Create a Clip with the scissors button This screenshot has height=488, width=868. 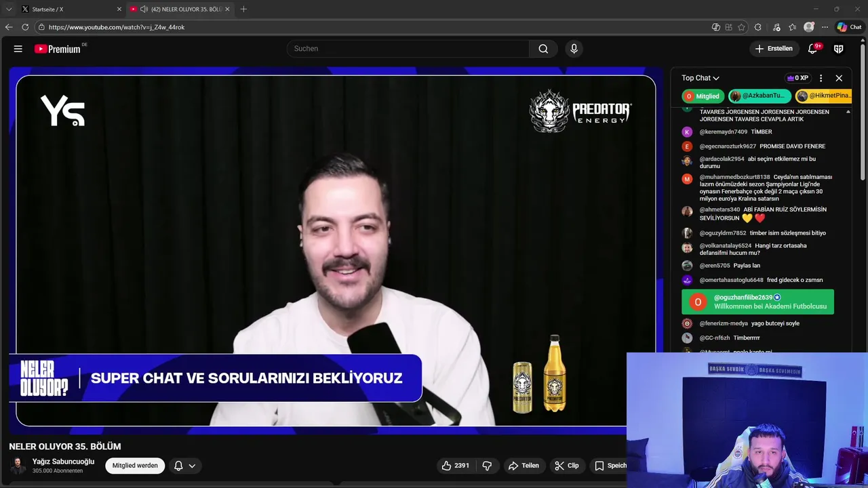click(567, 466)
